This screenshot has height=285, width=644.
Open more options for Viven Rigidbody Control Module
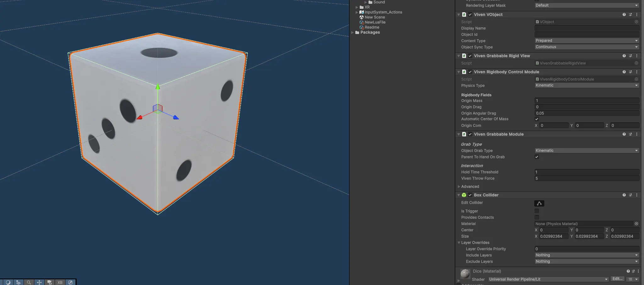pyautogui.click(x=637, y=72)
